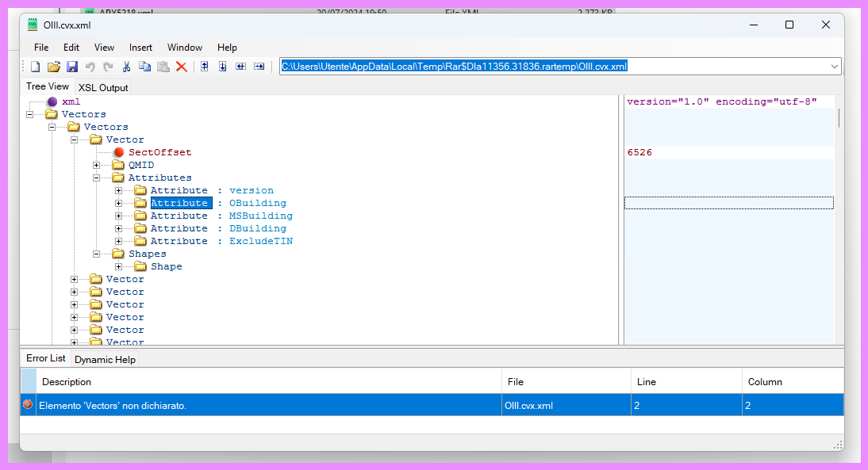Screen dimensions: 868x470
Task: Expand the QMID tree node
Action: point(97,165)
